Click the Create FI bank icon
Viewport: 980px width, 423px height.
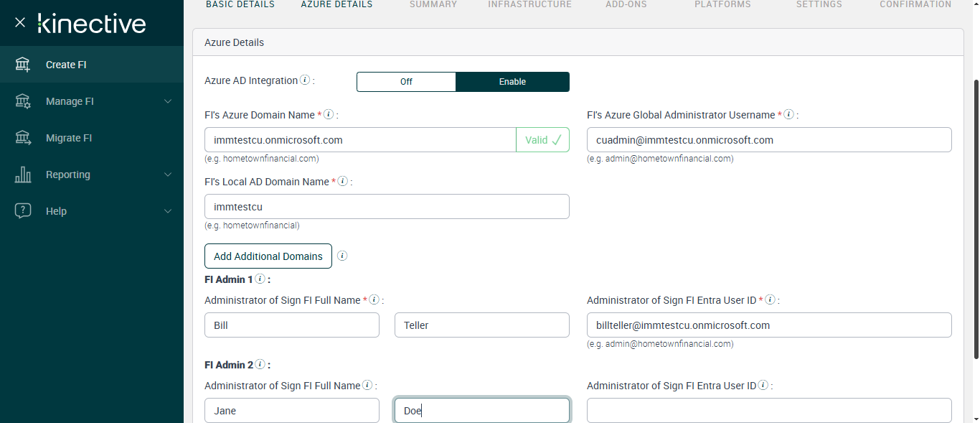tap(23, 65)
